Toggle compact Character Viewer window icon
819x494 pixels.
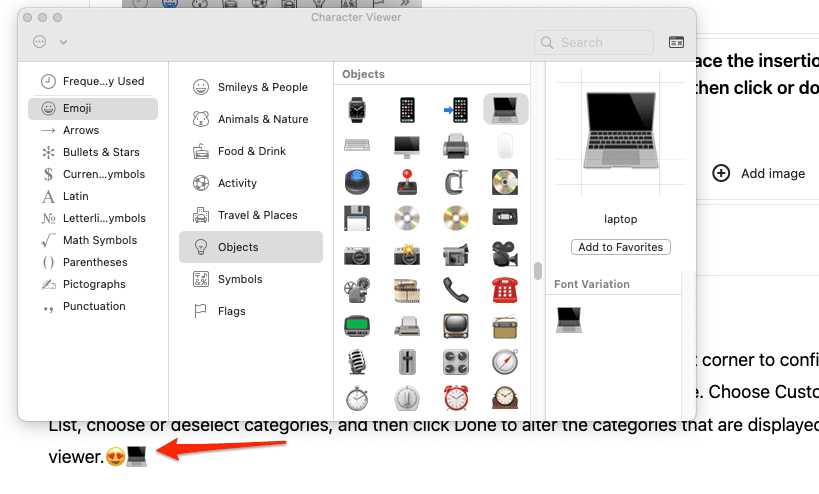677,42
